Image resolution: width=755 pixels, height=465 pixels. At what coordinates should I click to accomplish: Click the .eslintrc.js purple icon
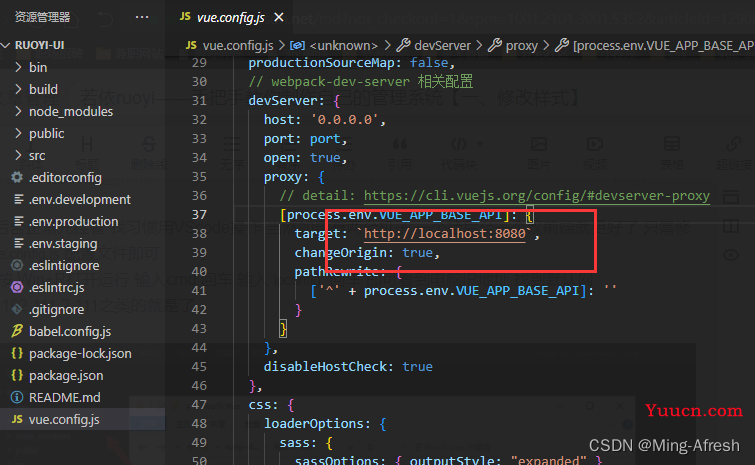[x=17, y=287]
